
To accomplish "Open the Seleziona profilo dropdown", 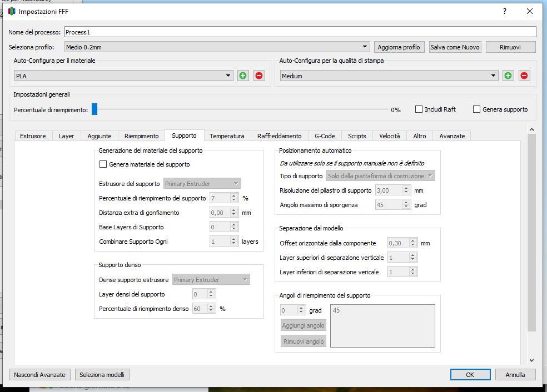I will [217, 47].
